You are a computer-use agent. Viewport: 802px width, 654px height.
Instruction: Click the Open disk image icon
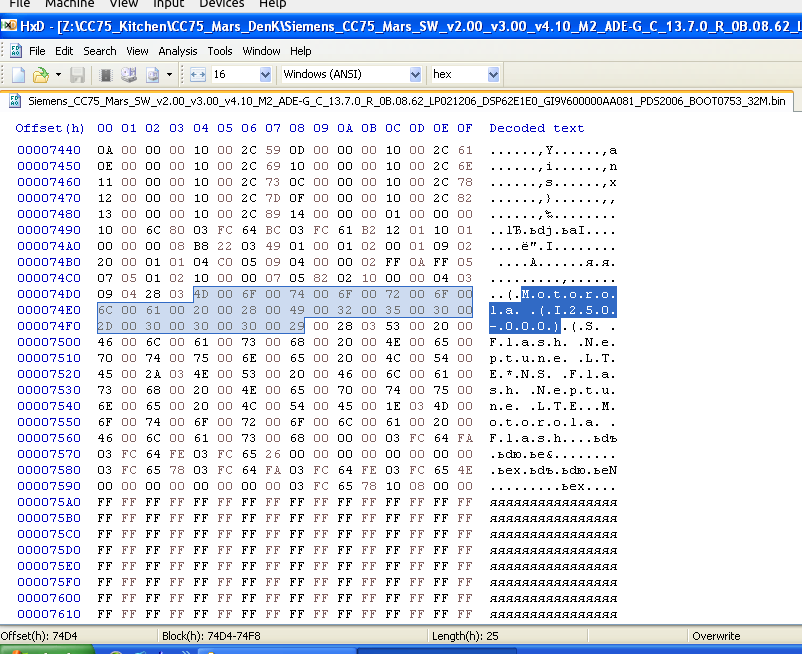152,75
